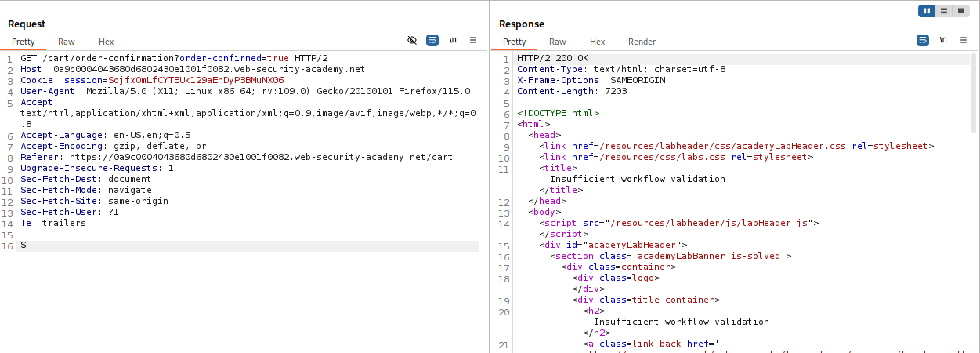Select top-bottom stacked layout
This screenshot has width=980, height=353.
(x=944, y=10)
